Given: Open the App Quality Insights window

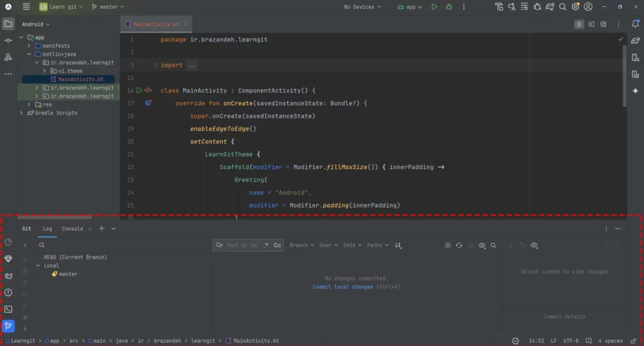Looking at the screenshot, I should tap(8, 259).
